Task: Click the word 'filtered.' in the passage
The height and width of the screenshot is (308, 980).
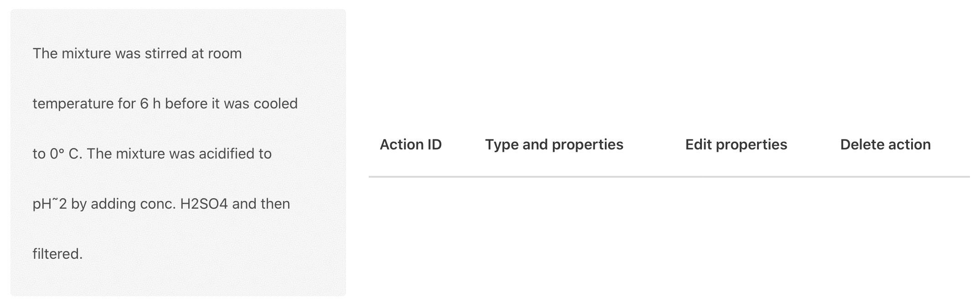Action: point(57,254)
